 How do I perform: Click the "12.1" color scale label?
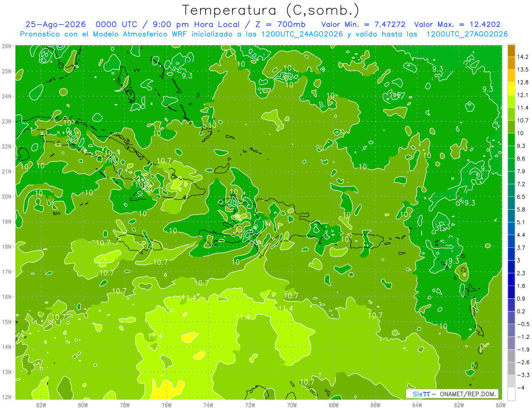[523, 95]
